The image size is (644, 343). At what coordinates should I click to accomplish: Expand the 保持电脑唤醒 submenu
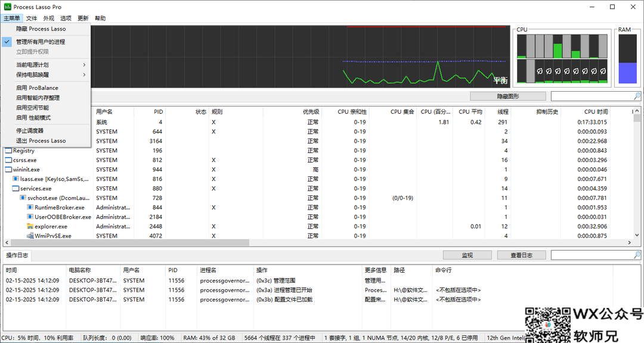(x=45, y=74)
